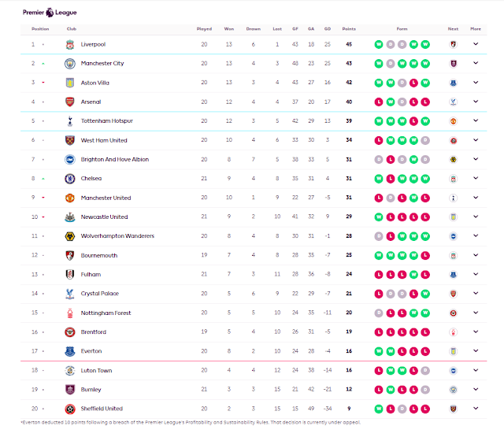Click Tottenham's next opponent badge
The height and width of the screenshot is (426, 504).
(454, 121)
